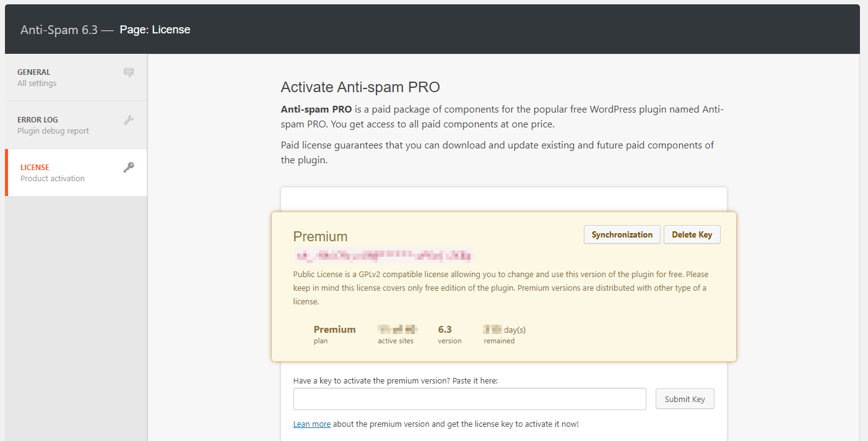
Task: Follow the Learn more link
Action: point(311,424)
